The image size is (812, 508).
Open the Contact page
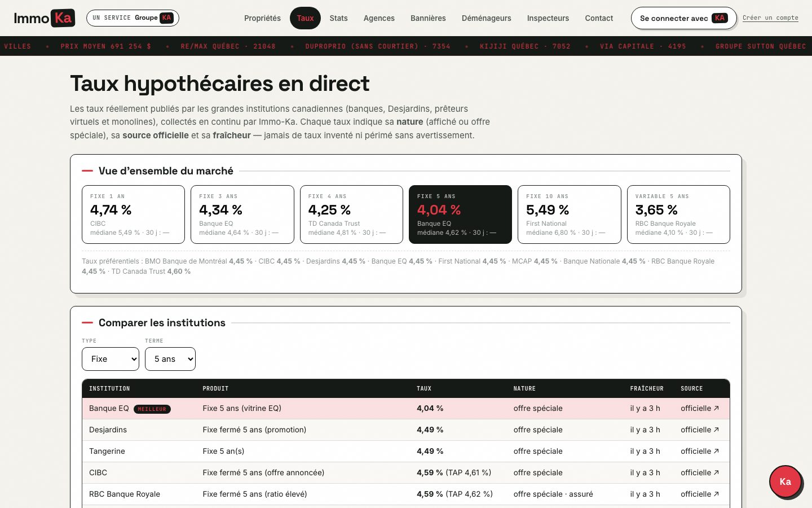[599, 18]
